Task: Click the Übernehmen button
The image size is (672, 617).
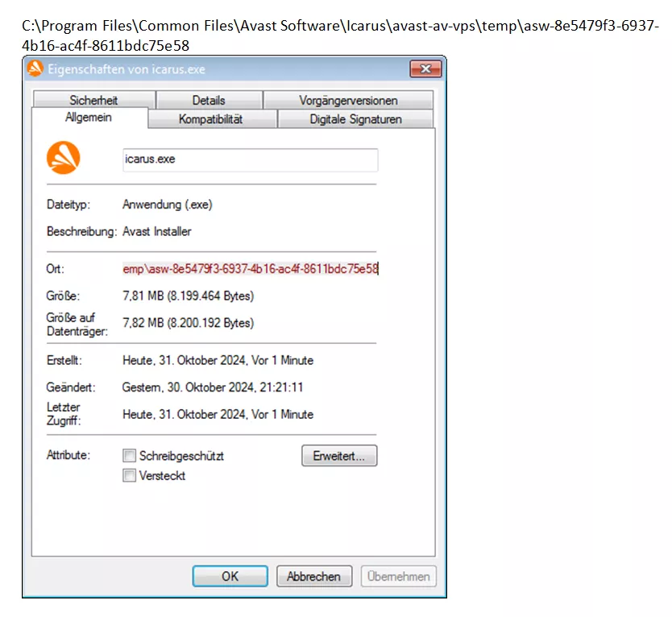Action: pos(399,576)
